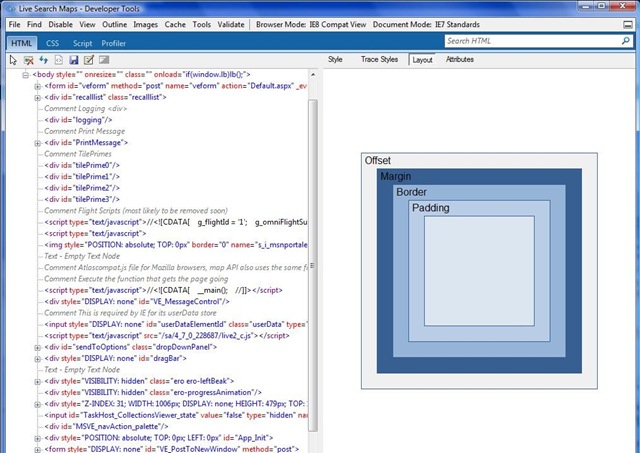Expand the form id="veform" node
640x453 pixels.
pyautogui.click(x=38, y=87)
